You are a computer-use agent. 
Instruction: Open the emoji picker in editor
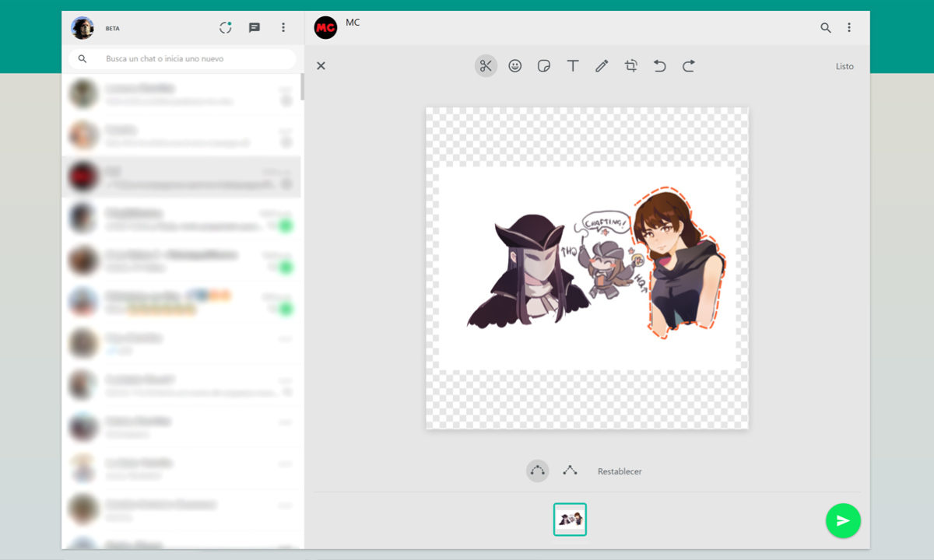tap(514, 66)
